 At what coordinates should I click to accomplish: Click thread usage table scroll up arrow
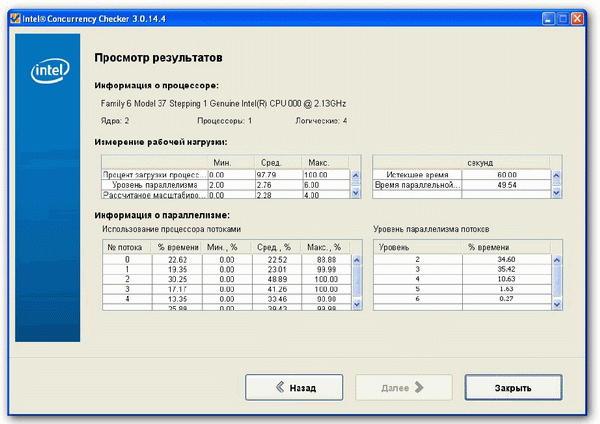357,260
